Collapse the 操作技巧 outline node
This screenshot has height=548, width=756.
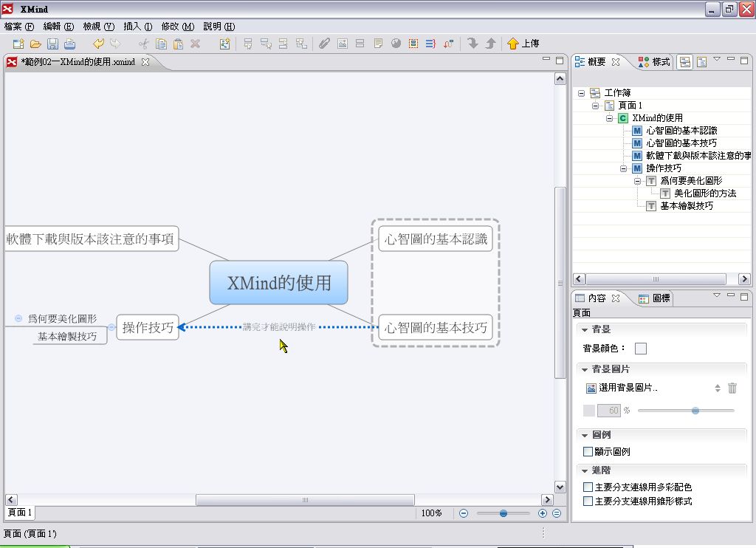coord(623,168)
